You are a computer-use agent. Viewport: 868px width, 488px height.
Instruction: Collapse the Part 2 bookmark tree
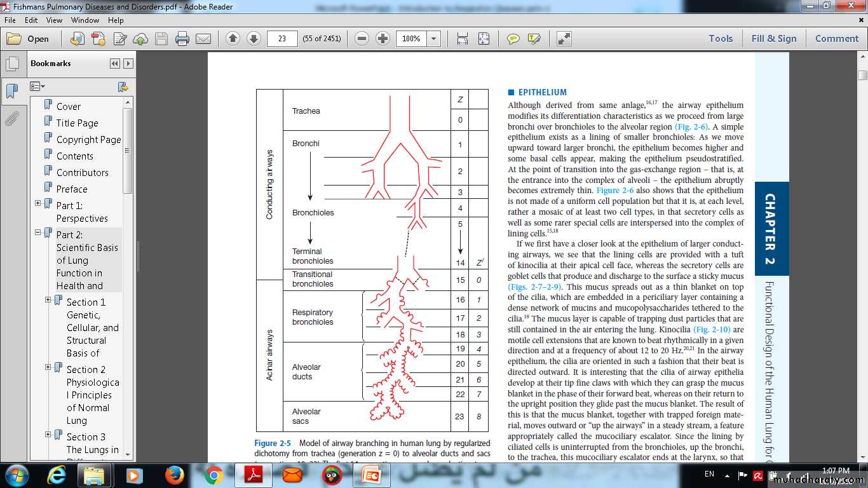[38, 233]
